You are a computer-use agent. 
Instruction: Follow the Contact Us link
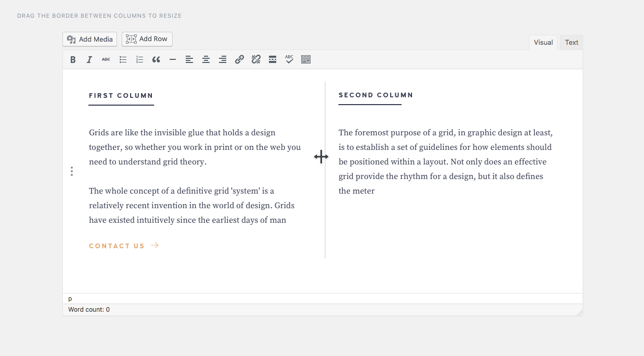pyautogui.click(x=124, y=246)
